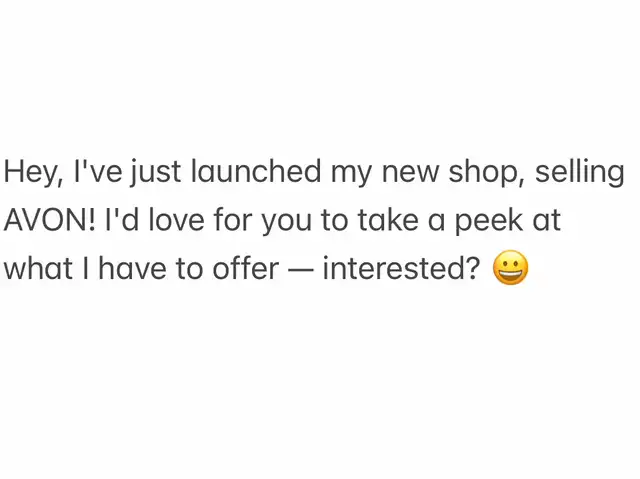Click the word "Hey," at the start
640x479 pixels.
33,172
